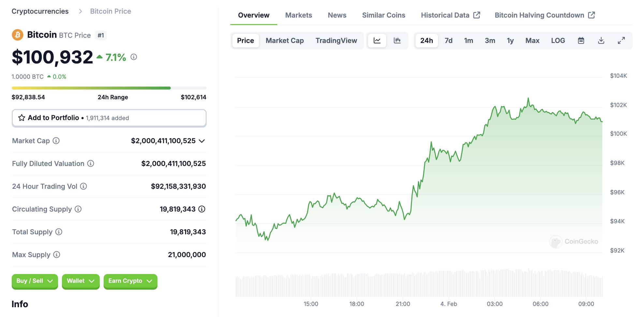This screenshot has width=644, height=317.
Task: Open the News tab
Action: click(x=337, y=15)
